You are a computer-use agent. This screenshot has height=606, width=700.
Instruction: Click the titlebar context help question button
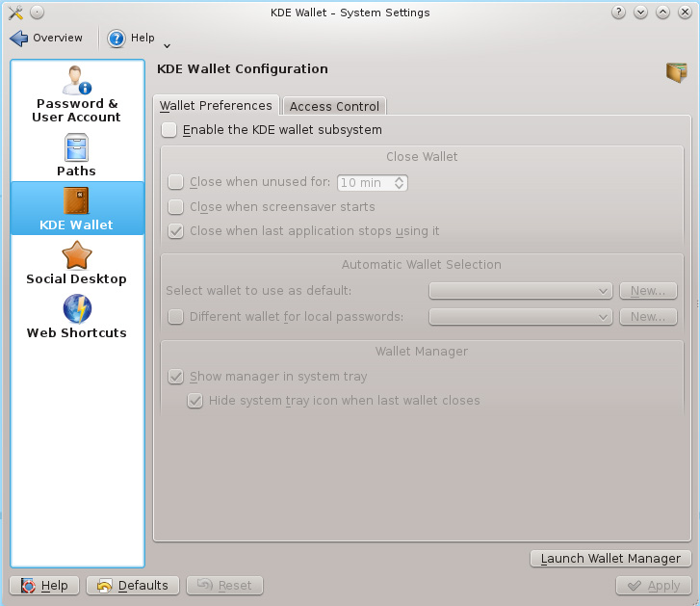tap(618, 13)
